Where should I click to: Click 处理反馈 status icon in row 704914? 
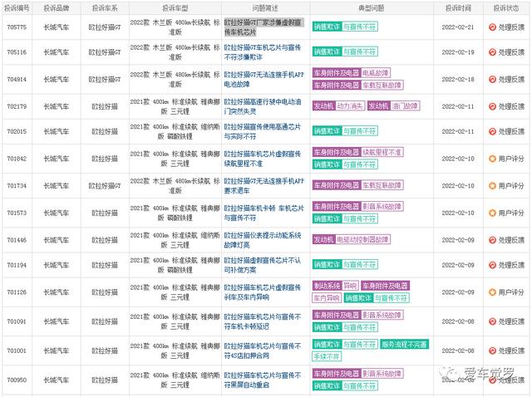[x=492, y=80]
